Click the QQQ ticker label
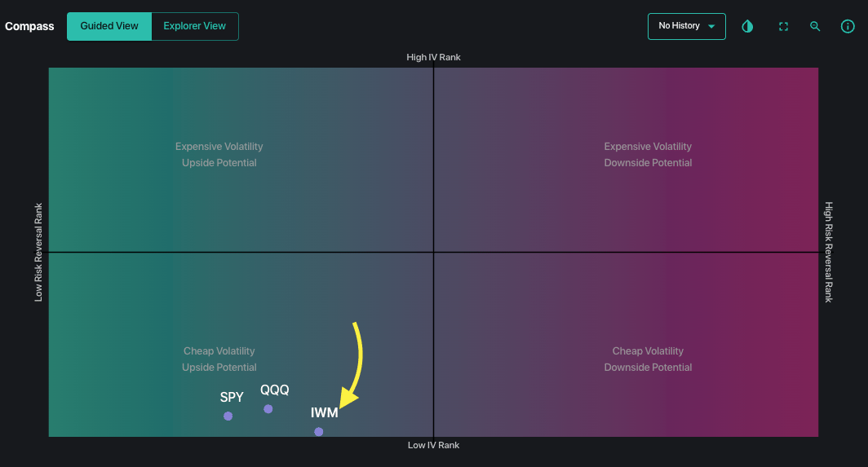The height and width of the screenshot is (467, 868). pos(275,390)
